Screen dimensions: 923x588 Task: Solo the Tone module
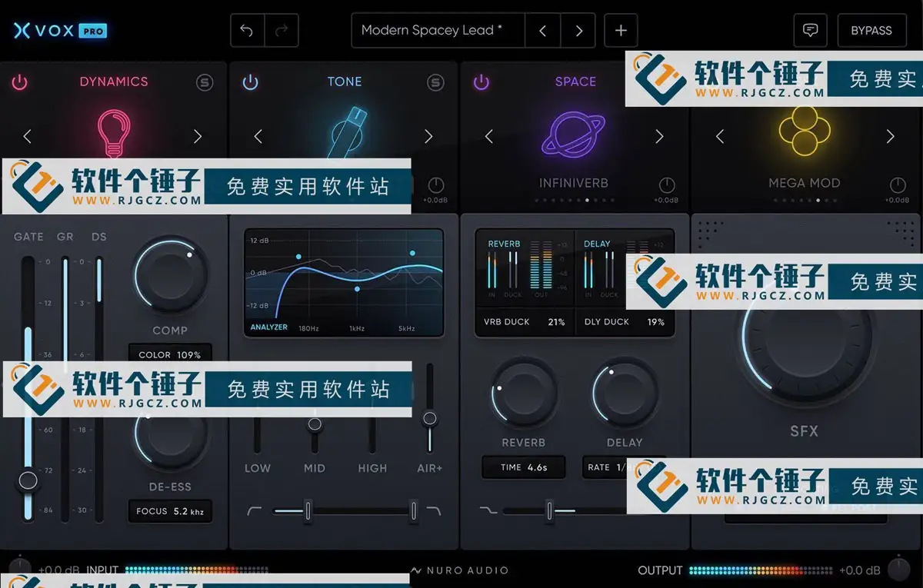tap(435, 82)
